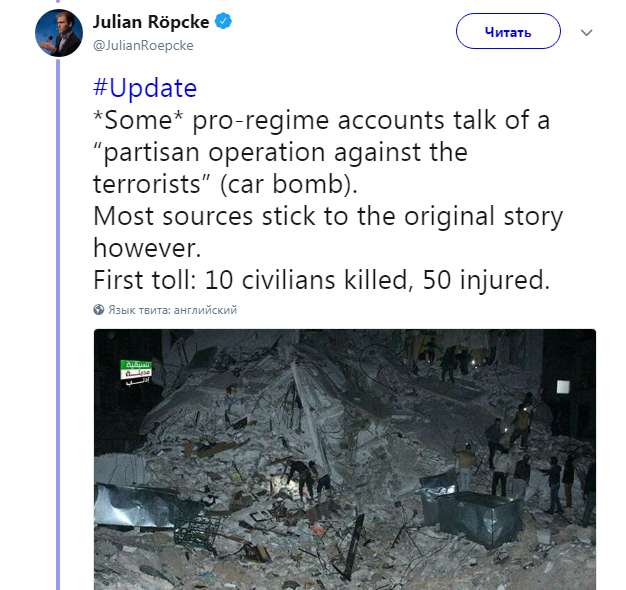Viewport: 626px width, 590px height.
Task: Click the line starting with *Some* pro-regime
Action: 321,121
